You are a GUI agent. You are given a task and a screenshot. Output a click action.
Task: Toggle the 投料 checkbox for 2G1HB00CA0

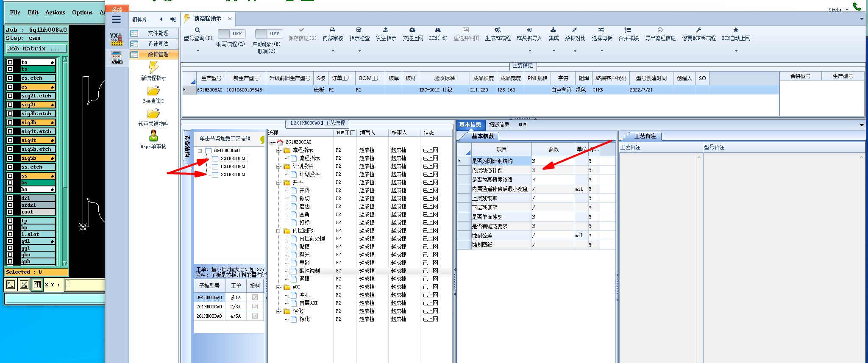click(x=255, y=307)
